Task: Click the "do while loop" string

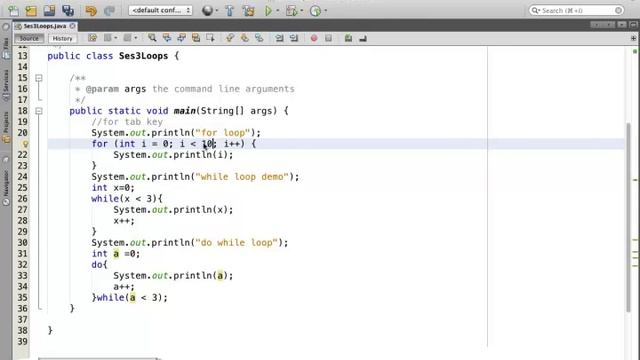Action: 237,242
